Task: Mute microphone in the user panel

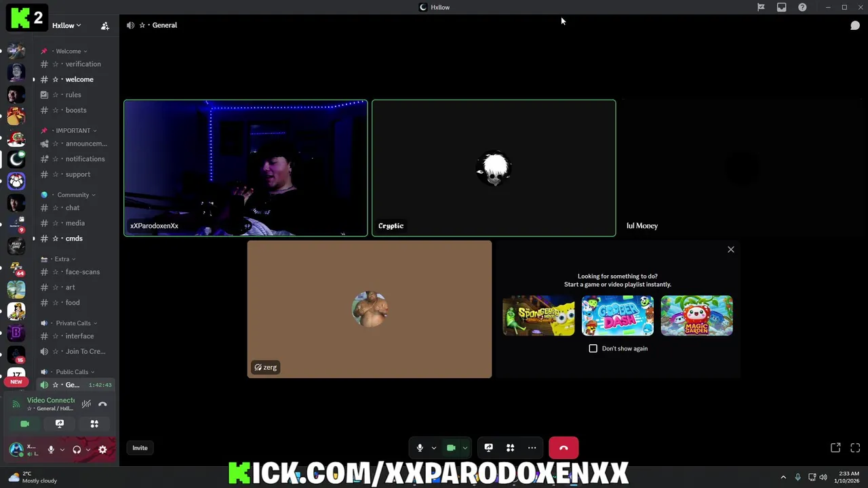Action: click(51, 449)
